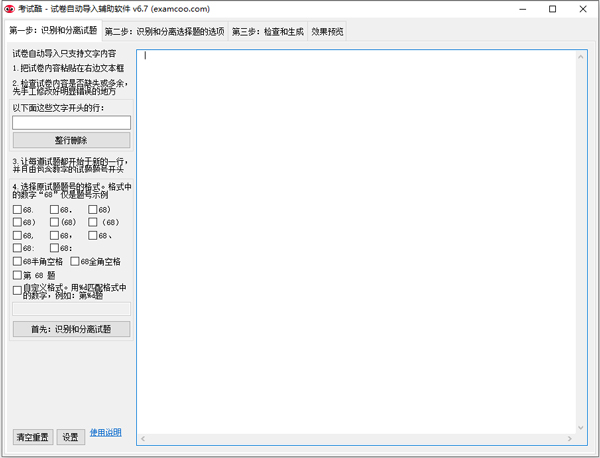Minimize the 考试酷 window

[523, 9]
